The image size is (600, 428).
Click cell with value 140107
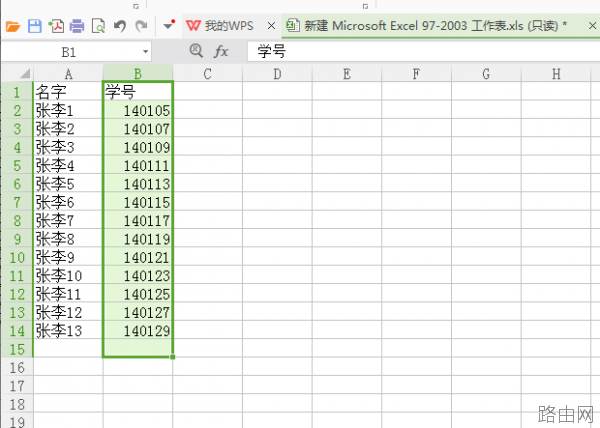click(138, 129)
